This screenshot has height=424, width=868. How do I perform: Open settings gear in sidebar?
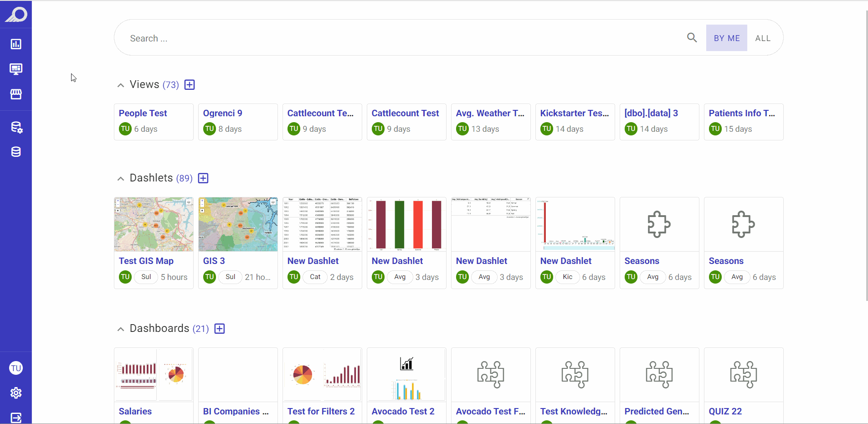[16, 393]
